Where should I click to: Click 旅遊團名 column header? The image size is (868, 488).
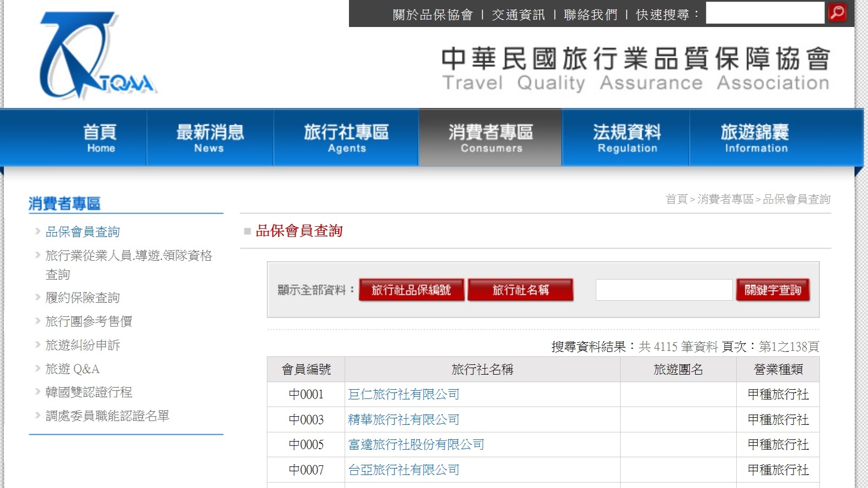pos(678,369)
